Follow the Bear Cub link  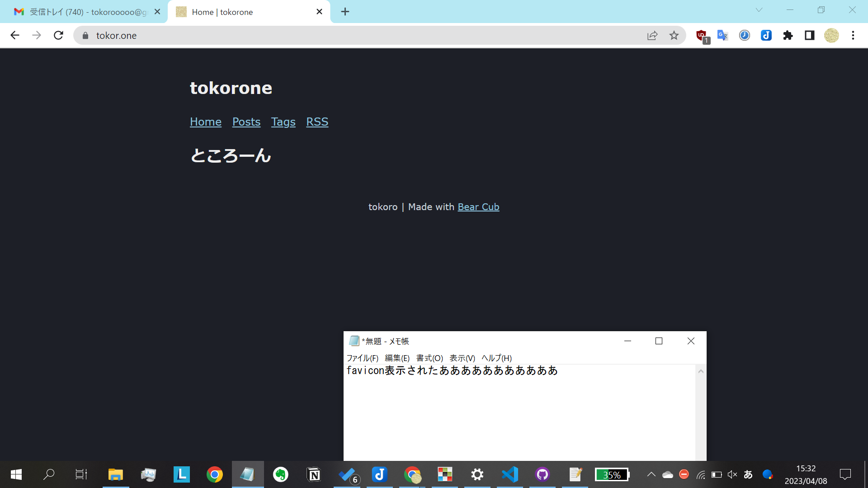(x=478, y=207)
